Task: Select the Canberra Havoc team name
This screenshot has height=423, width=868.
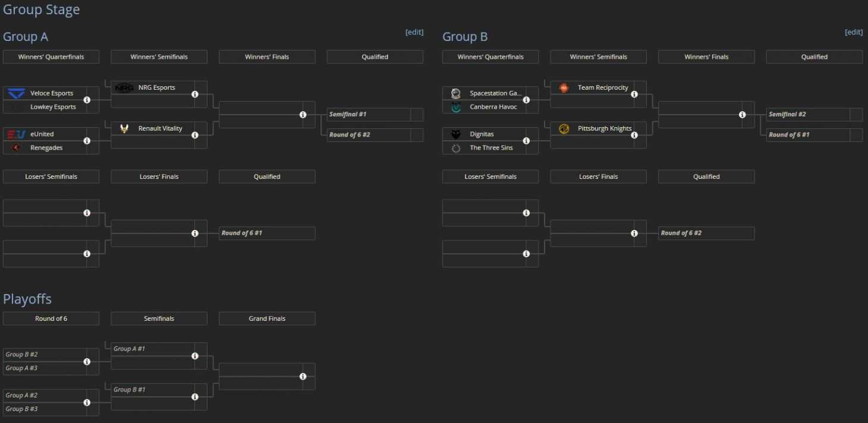Action: point(493,107)
